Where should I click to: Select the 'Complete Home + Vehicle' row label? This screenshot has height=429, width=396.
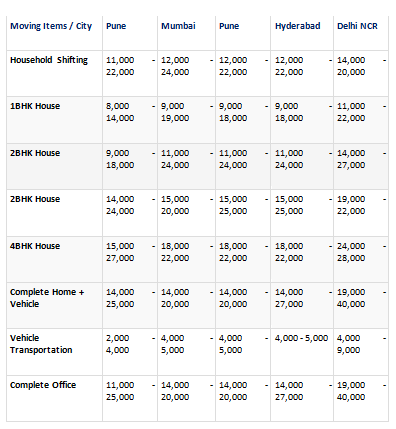point(47,298)
